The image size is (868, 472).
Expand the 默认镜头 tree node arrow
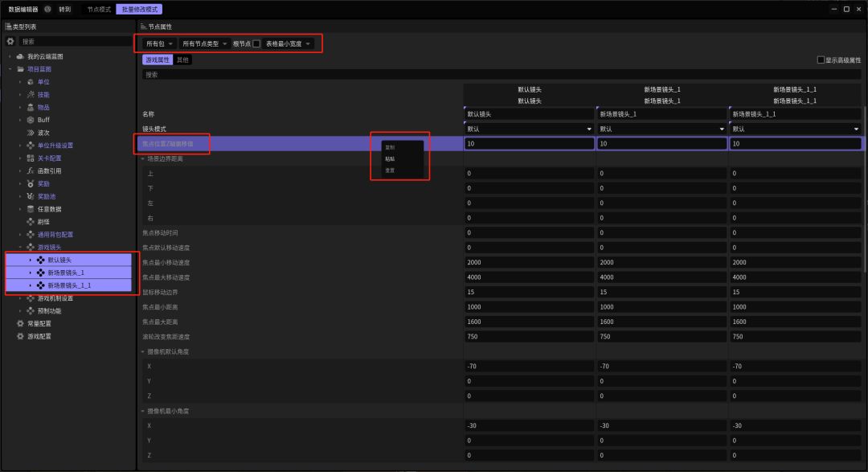[31, 260]
